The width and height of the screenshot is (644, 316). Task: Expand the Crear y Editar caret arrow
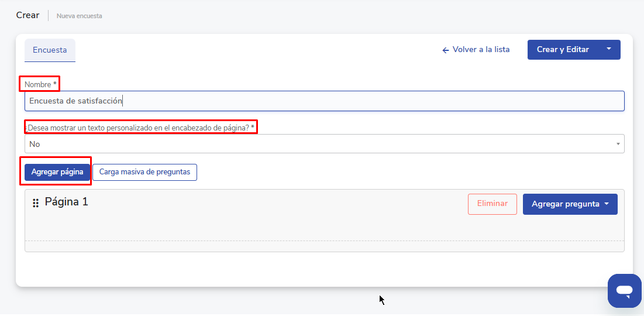click(608, 49)
